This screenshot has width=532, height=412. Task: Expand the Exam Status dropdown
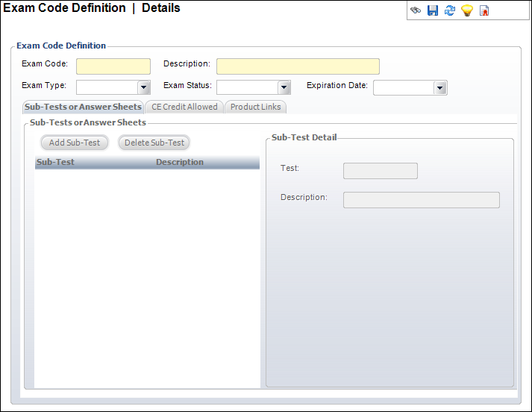[x=284, y=88]
